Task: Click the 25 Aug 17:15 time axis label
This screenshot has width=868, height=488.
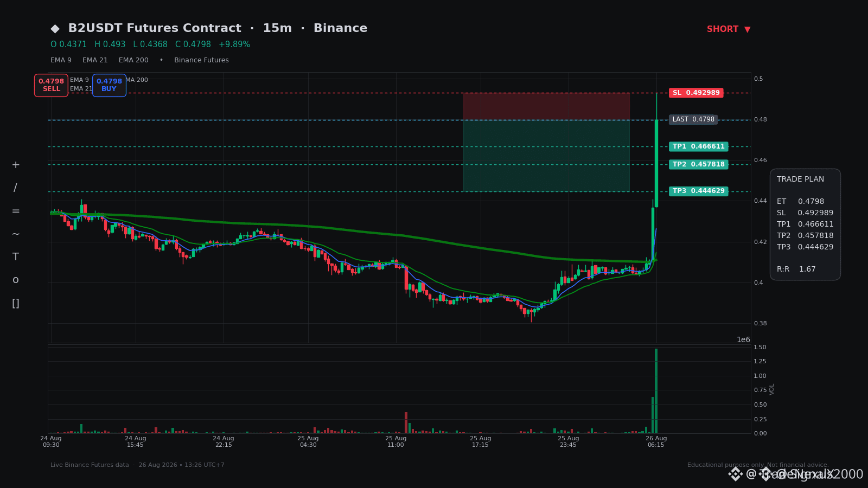Action: point(481,441)
